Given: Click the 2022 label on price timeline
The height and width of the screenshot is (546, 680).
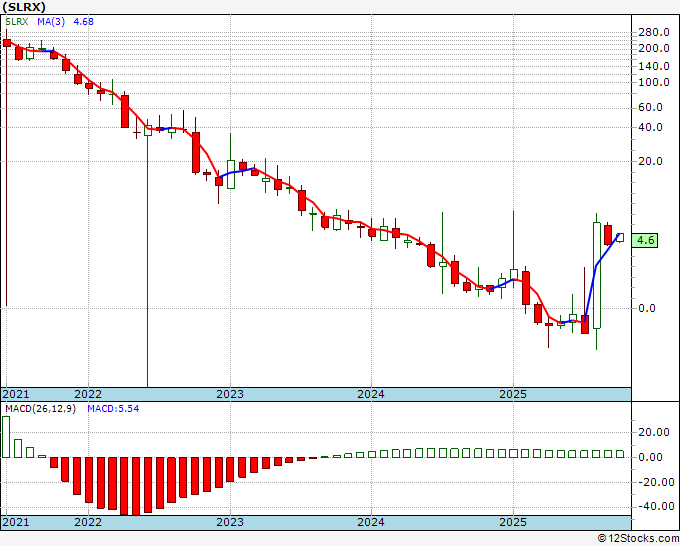Looking at the screenshot, I should coord(88,394).
